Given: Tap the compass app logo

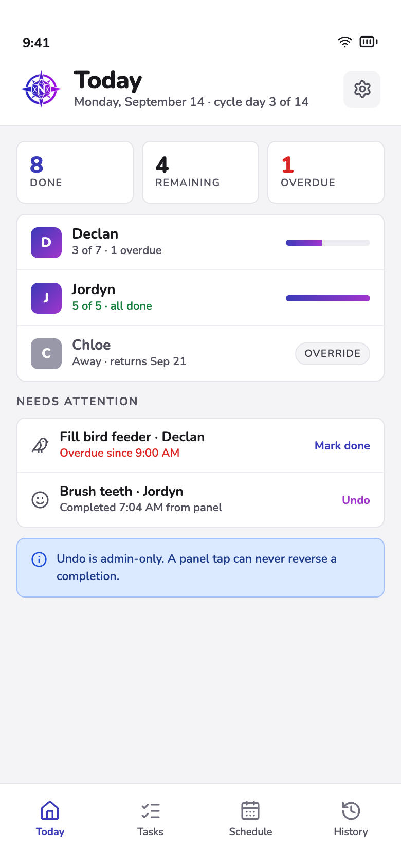Looking at the screenshot, I should 41,89.
